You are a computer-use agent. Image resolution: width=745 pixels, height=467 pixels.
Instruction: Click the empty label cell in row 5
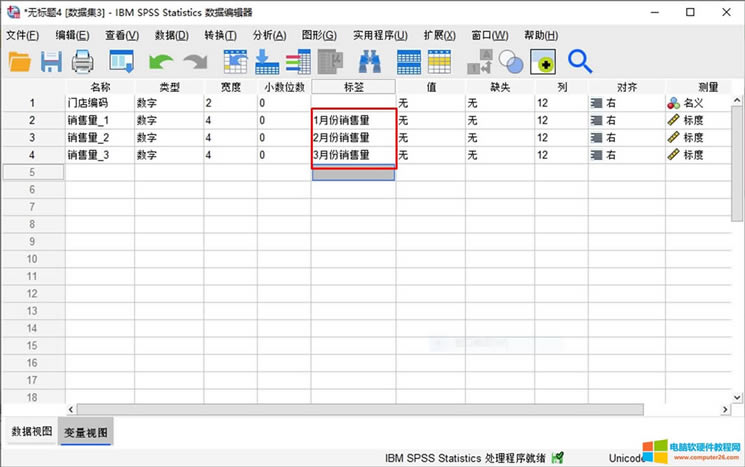pos(353,172)
